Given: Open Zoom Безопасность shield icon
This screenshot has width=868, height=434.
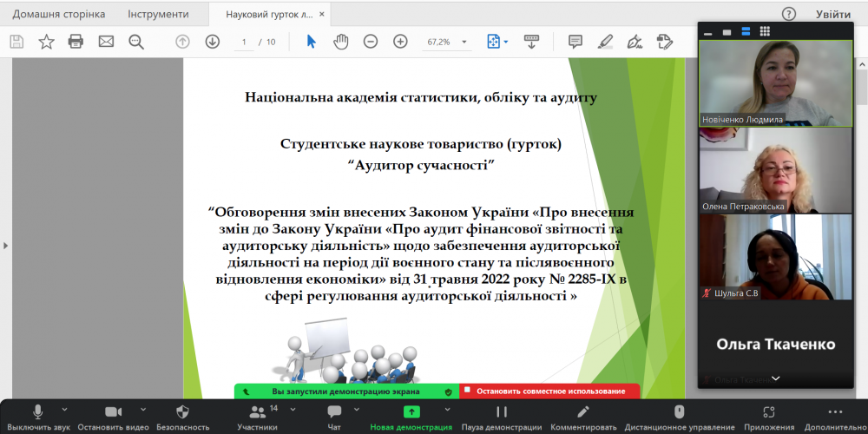Looking at the screenshot, I should click(x=182, y=411).
